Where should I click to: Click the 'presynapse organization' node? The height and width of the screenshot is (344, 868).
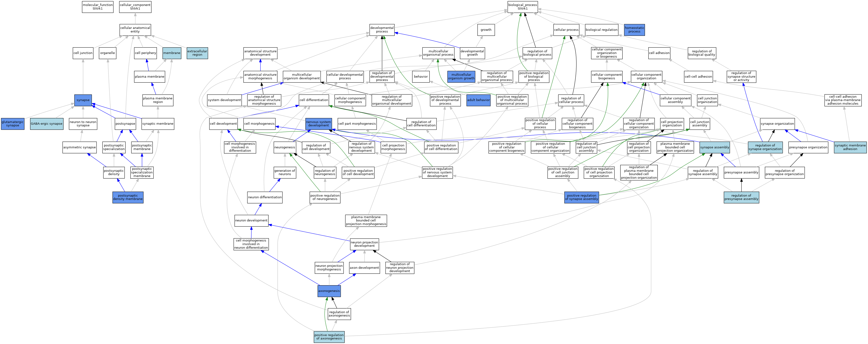click(808, 147)
